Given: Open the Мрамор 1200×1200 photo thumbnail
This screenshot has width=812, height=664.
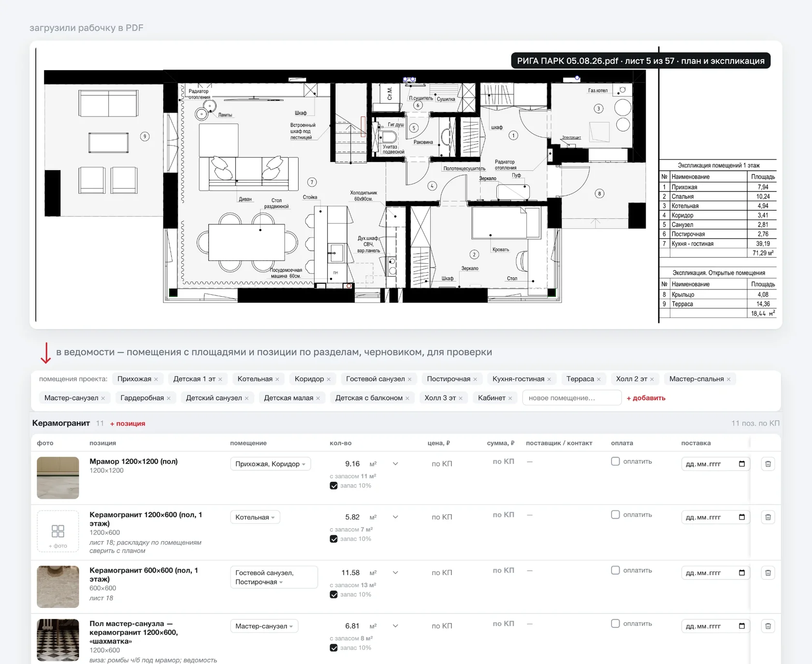Looking at the screenshot, I should tap(58, 478).
